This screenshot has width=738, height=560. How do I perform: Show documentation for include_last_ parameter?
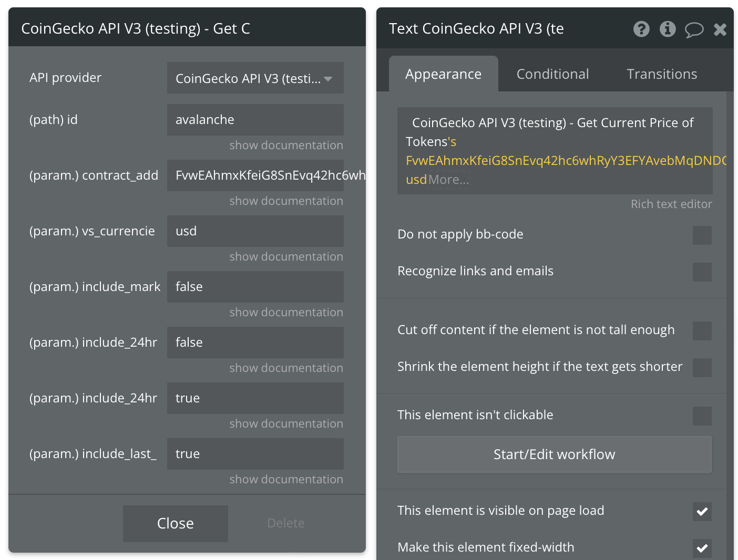(286, 480)
